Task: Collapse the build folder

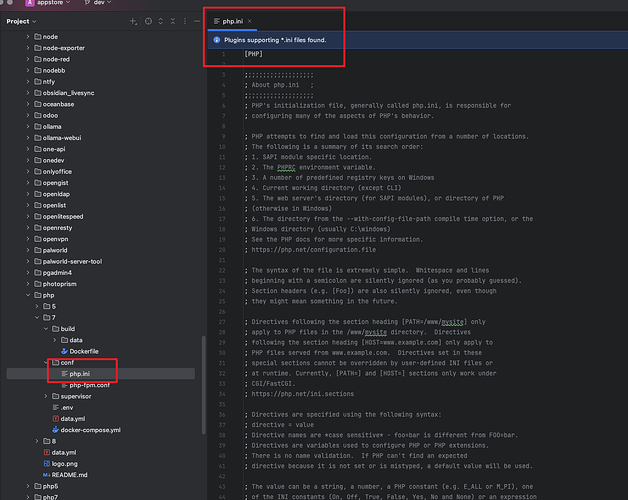Action: [x=46, y=329]
